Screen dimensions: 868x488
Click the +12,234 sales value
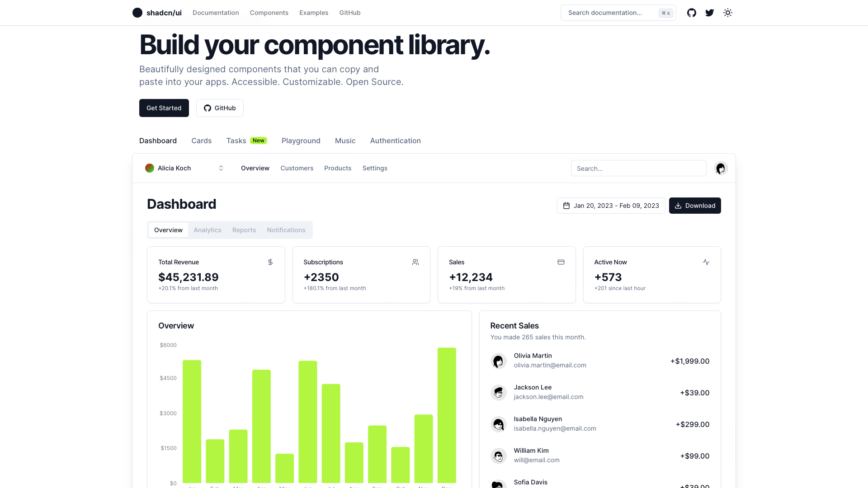pos(471,277)
